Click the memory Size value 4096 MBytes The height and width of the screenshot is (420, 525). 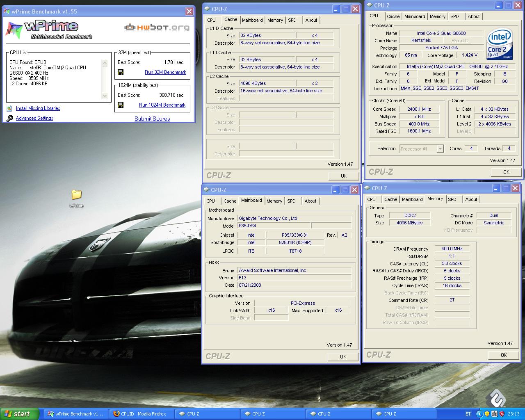[409, 223]
